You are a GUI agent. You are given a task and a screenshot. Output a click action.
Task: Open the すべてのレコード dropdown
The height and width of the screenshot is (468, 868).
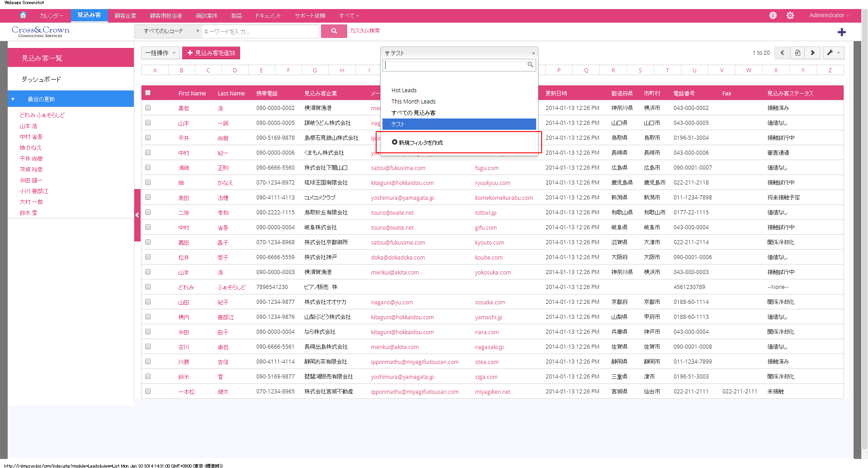pyautogui.click(x=168, y=31)
